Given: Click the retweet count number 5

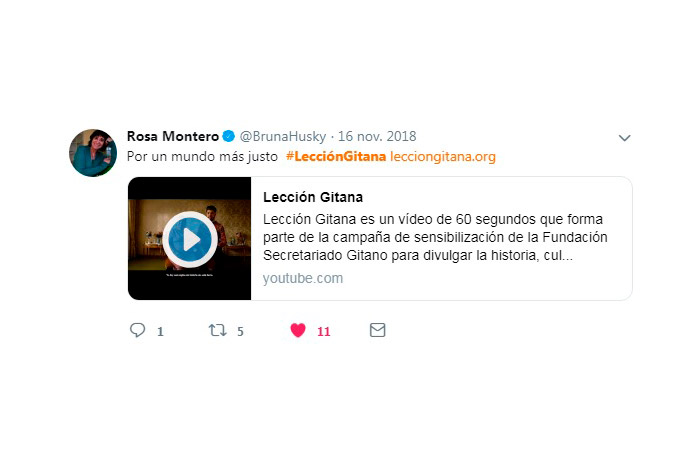Looking at the screenshot, I should [240, 331].
